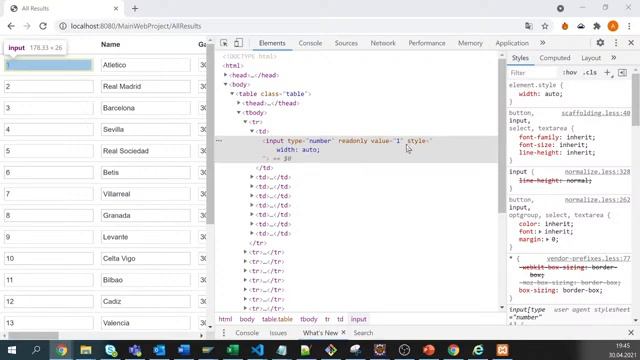Viewport: 640px width, 360px height.
Task: Expand the head element node
Action: [x=225, y=75]
